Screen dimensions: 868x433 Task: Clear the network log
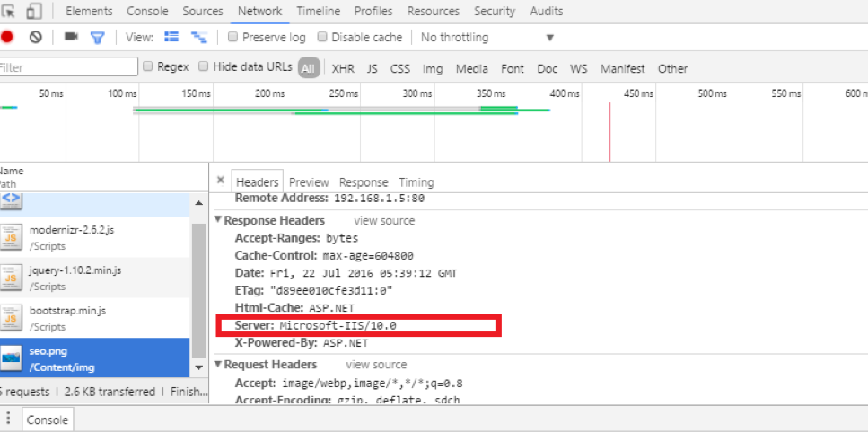[36, 38]
